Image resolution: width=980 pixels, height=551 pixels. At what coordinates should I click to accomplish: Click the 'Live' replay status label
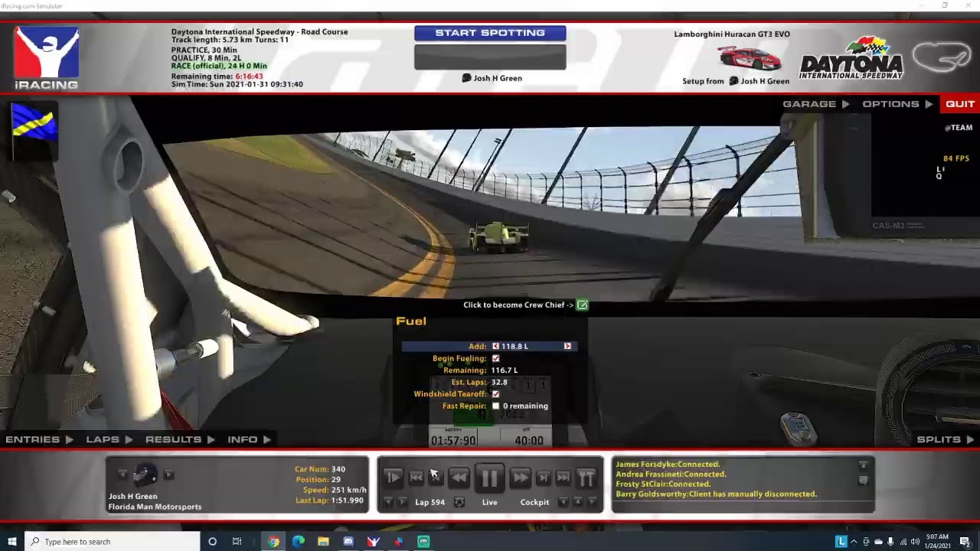coord(489,503)
